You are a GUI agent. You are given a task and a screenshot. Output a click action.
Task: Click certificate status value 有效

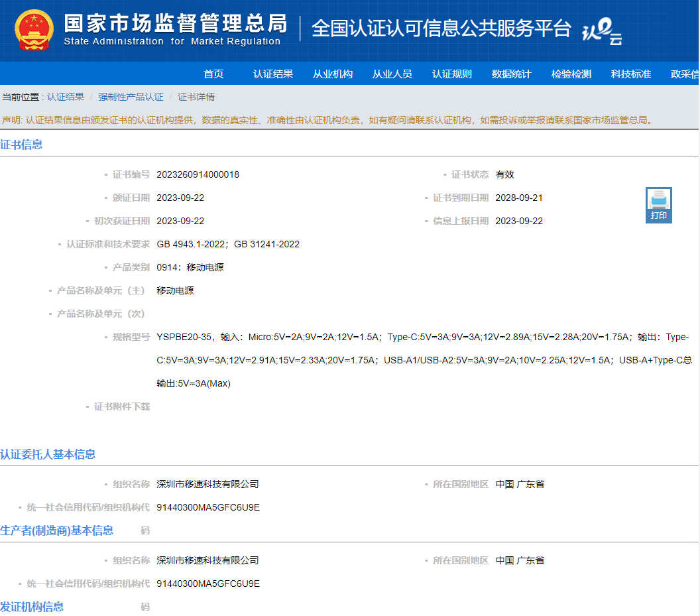pos(505,174)
